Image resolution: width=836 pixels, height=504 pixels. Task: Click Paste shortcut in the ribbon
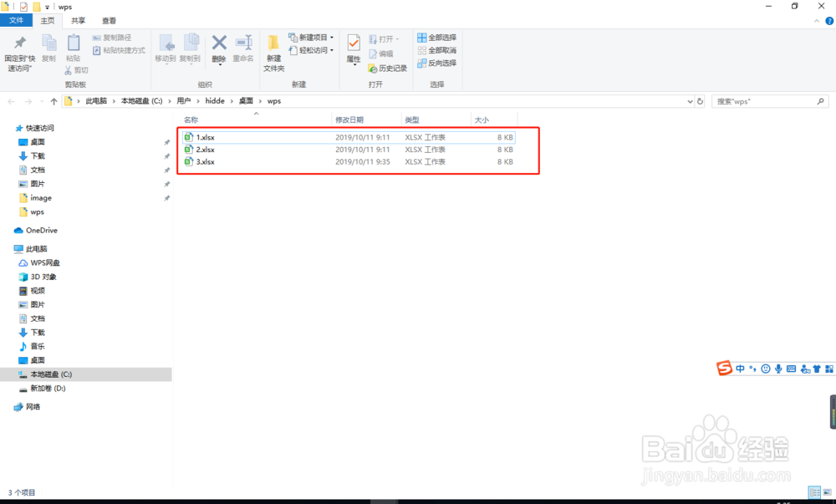(x=119, y=50)
